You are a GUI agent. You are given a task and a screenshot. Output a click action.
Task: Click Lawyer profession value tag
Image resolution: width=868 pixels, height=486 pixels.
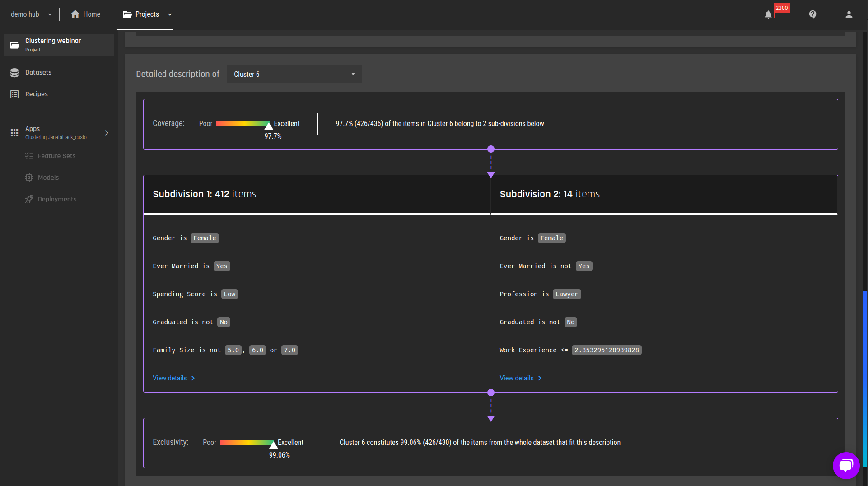[x=567, y=294]
